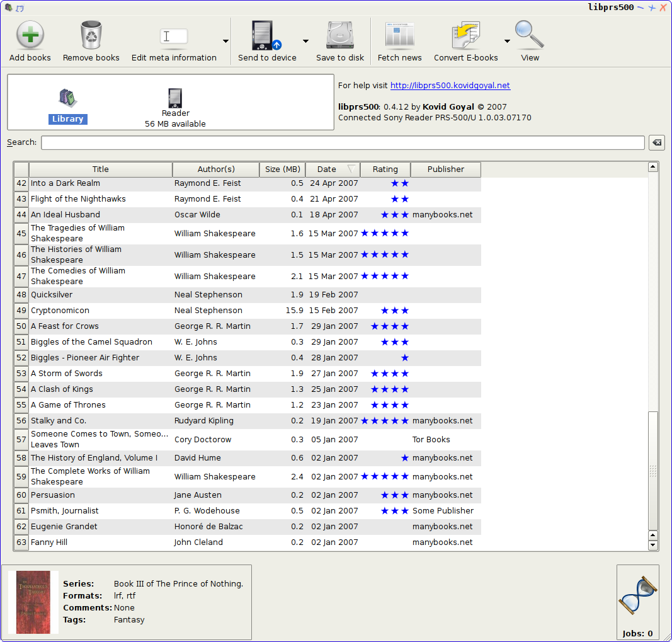Sort by the Size (MB) column header
Image resolution: width=672 pixels, height=642 pixels.
click(x=282, y=169)
